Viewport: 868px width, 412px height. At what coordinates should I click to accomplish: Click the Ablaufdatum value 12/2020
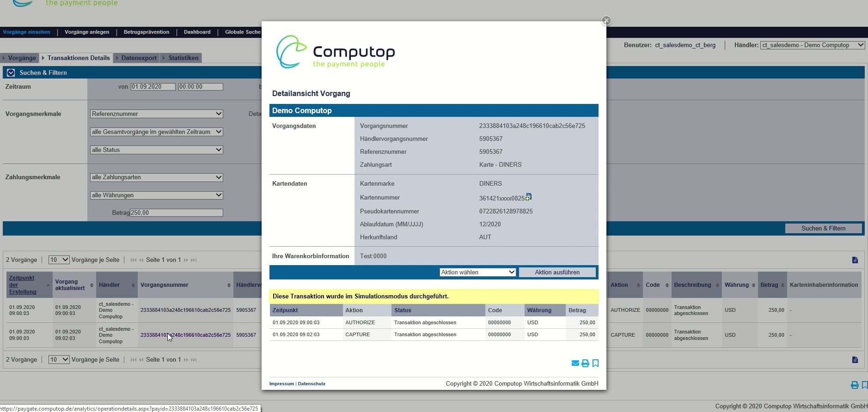coord(490,224)
